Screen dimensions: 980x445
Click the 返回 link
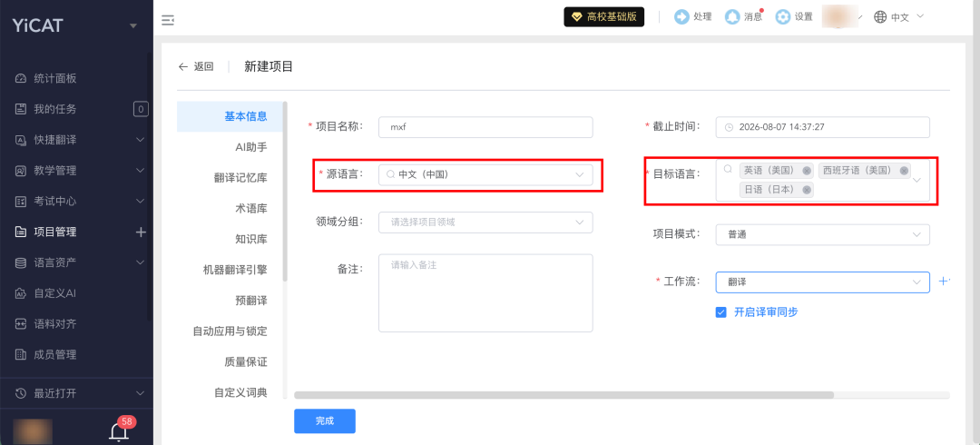204,67
